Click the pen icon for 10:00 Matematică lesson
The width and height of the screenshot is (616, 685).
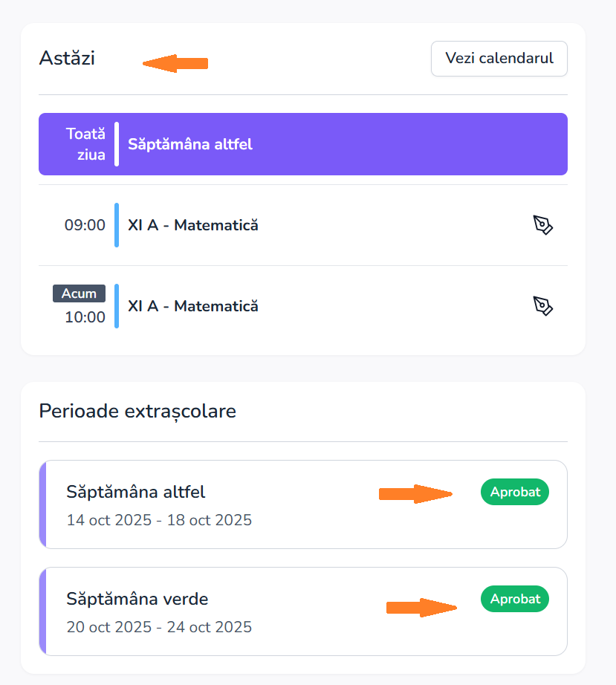coord(543,306)
